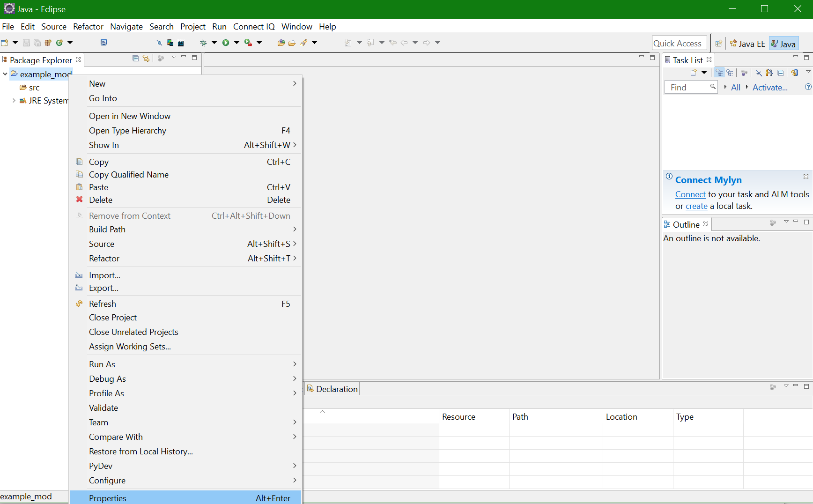Open the Package Explorer View Menu triangle
Screen dimensions: 813x504
pos(174,57)
